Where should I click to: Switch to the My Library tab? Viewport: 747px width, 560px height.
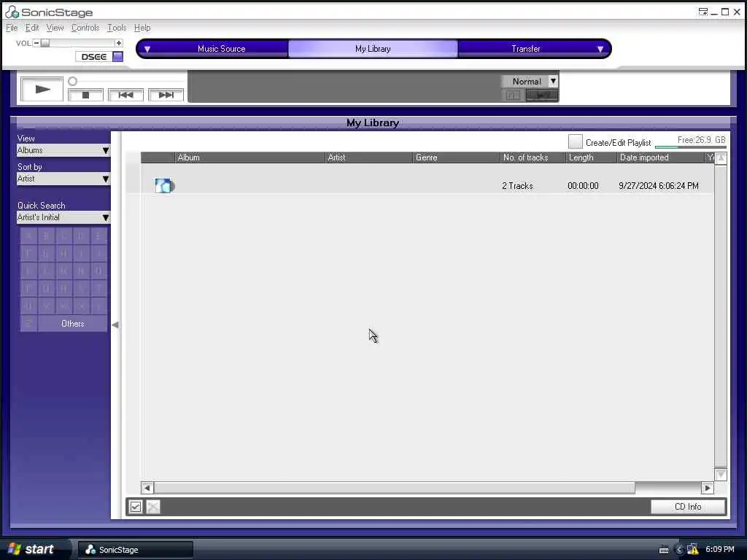[x=373, y=49]
